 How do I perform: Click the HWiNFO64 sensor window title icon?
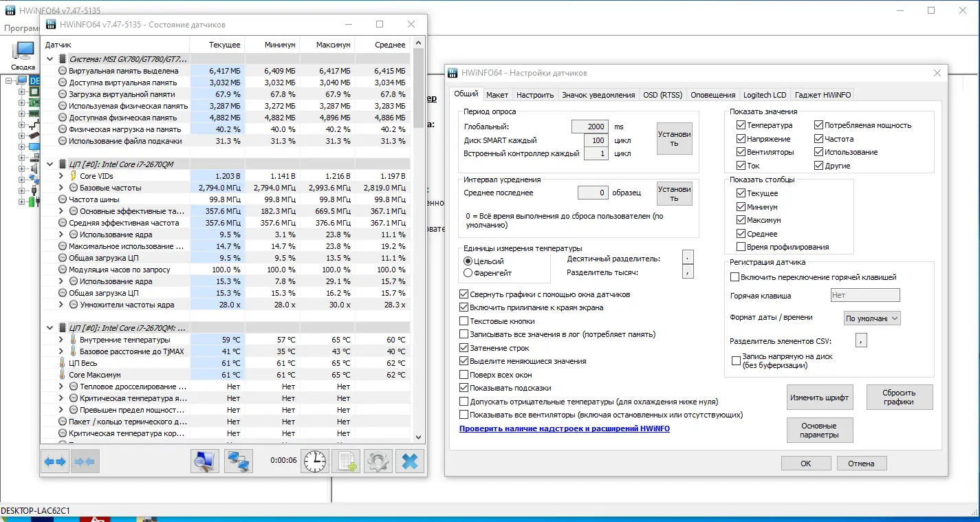pos(51,24)
